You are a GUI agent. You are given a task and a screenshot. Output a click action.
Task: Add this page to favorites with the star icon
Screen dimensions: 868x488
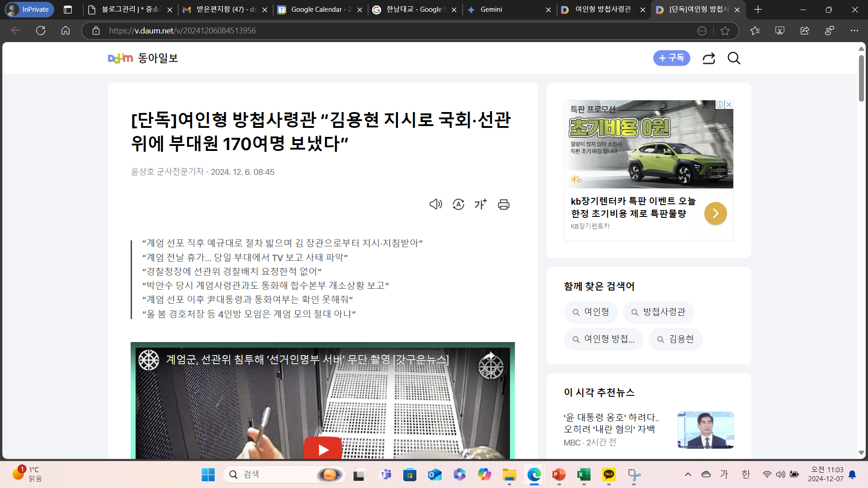725,31
